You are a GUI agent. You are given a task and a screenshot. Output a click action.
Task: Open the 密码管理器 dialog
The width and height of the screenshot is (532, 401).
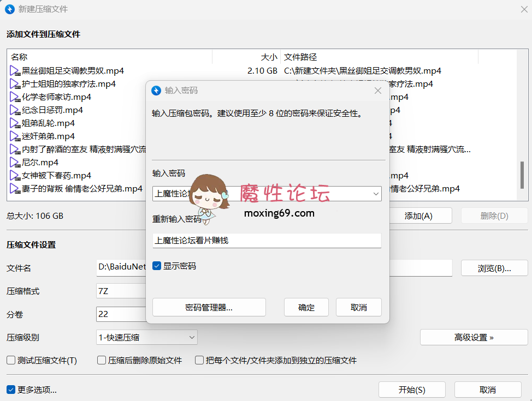pyautogui.click(x=209, y=307)
